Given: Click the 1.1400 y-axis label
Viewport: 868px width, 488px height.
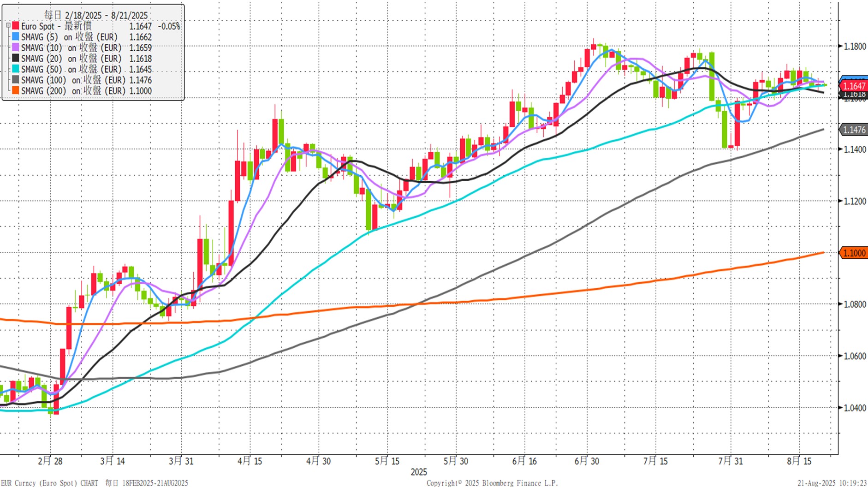Looking at the screenshot, I should [855, 149].
